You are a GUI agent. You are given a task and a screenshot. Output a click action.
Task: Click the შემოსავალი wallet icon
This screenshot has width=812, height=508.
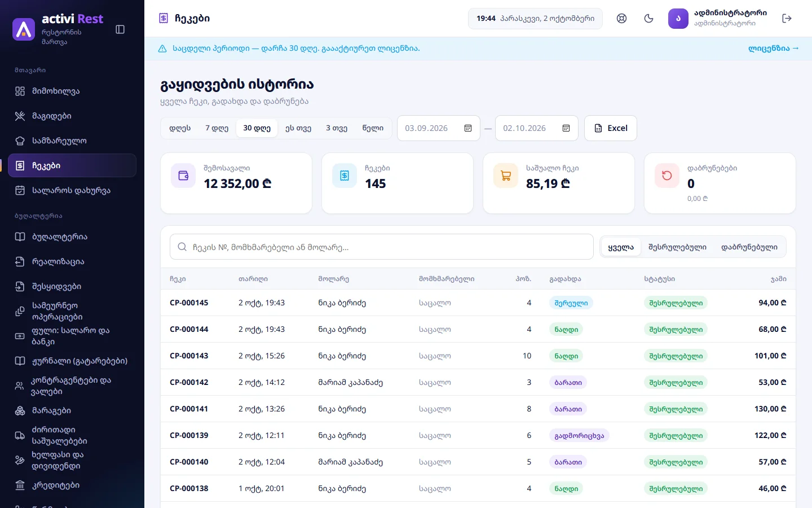click(x=183, y=176)
